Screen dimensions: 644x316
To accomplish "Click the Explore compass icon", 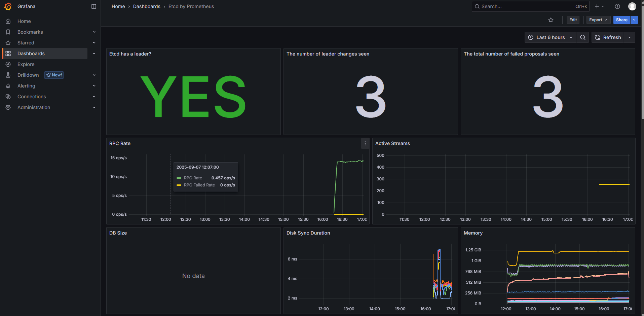I will (x=8, y=64).
